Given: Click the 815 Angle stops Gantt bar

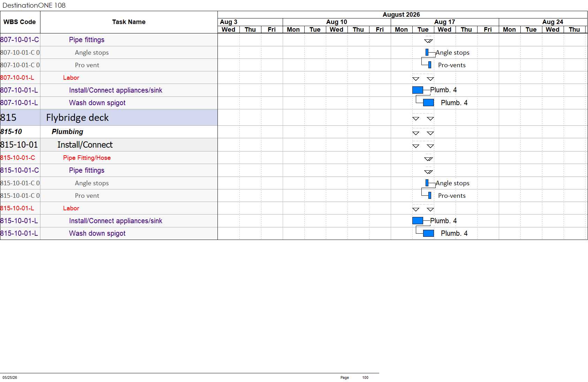Looking at the screenshot, I should (x=427, y=183).
